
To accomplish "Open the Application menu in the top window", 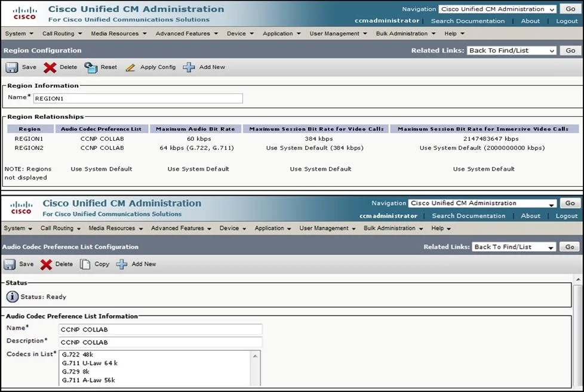I will point(282,33).
